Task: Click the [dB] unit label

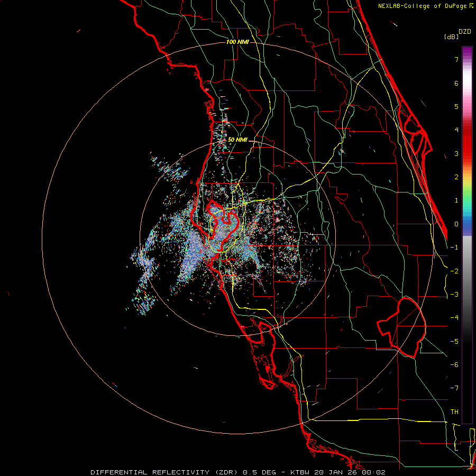Action: (x=451, y=36)
